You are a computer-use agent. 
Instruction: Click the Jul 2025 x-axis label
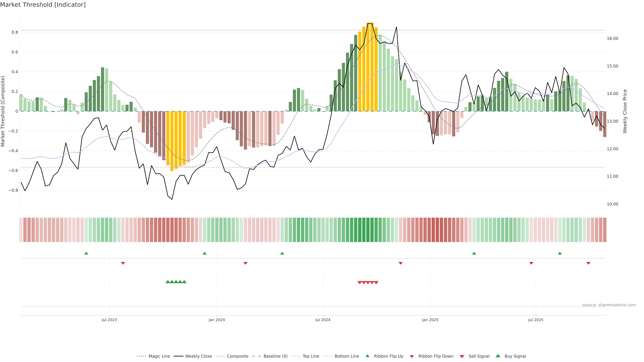536,320
